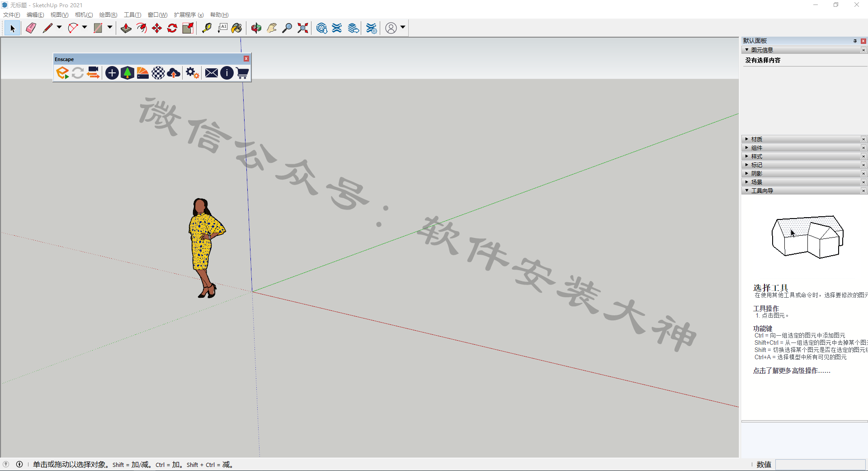
Task: Choose the Text label tool
Action: [x=222, y=28]
